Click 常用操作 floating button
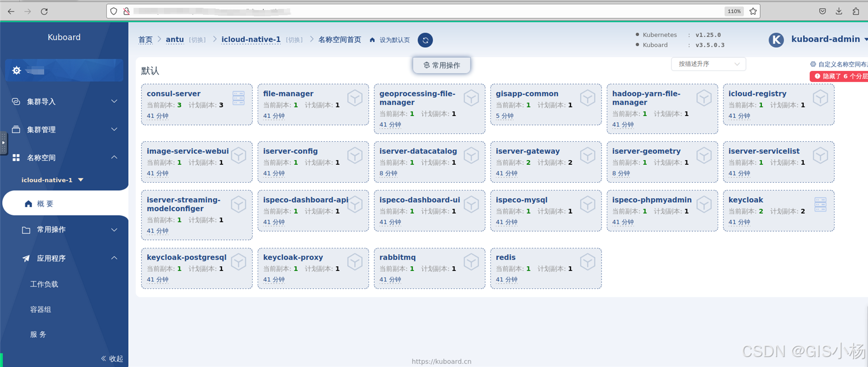Screen dimensions: 868x367 point(442,65)
